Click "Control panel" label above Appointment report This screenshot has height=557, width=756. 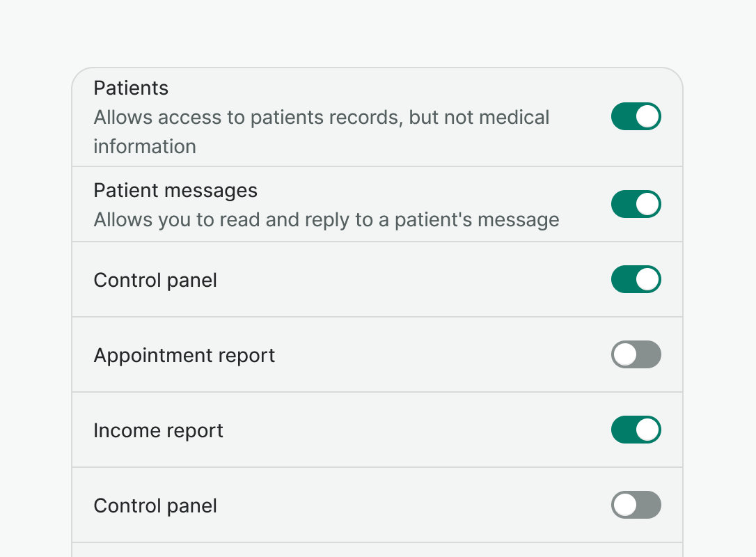pyautogui.click(x=155, y=281)
